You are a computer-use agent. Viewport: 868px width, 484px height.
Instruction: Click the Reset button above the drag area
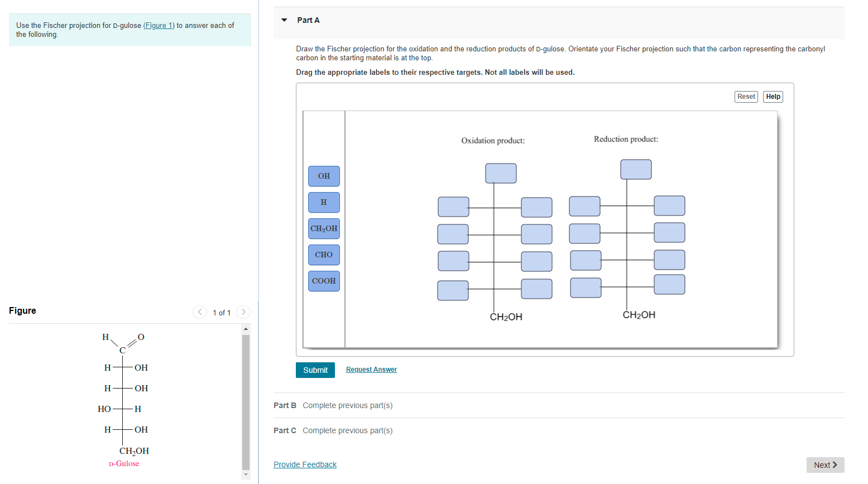[x=746, y=96]
